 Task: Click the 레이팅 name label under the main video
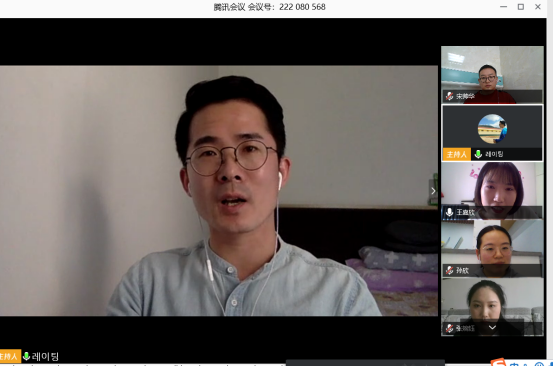pyautogui.click(x=45, y=356)
